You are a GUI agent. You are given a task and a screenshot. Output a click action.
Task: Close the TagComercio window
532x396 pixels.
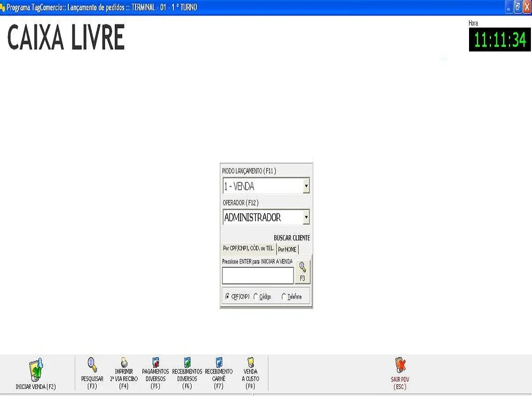pyautogui.click(x=527, y=7)
